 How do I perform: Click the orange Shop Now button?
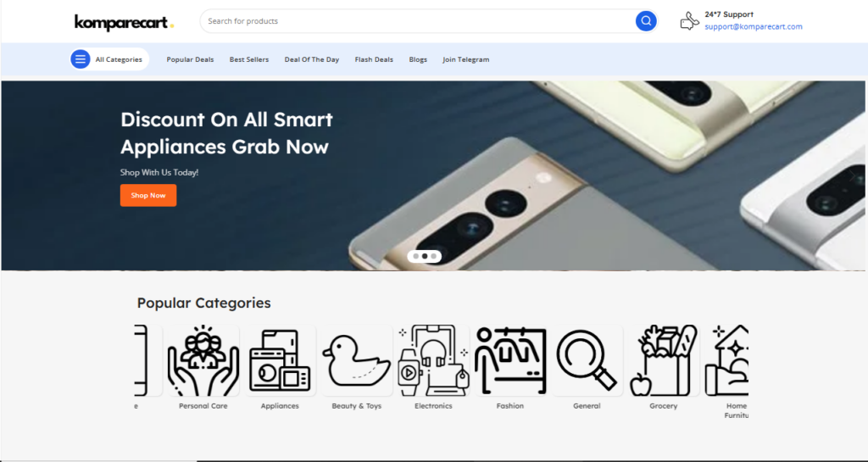pos(148,195)
